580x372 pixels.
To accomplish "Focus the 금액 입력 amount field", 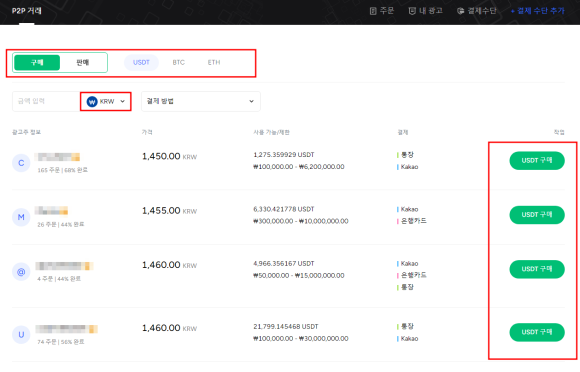I will pos(46,101).
